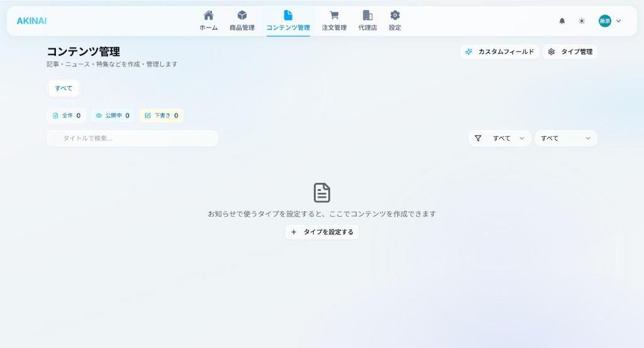Click the house icon above ホーム
The width and height of the screenshot is (644, 348).
click(x=209, y=15)
